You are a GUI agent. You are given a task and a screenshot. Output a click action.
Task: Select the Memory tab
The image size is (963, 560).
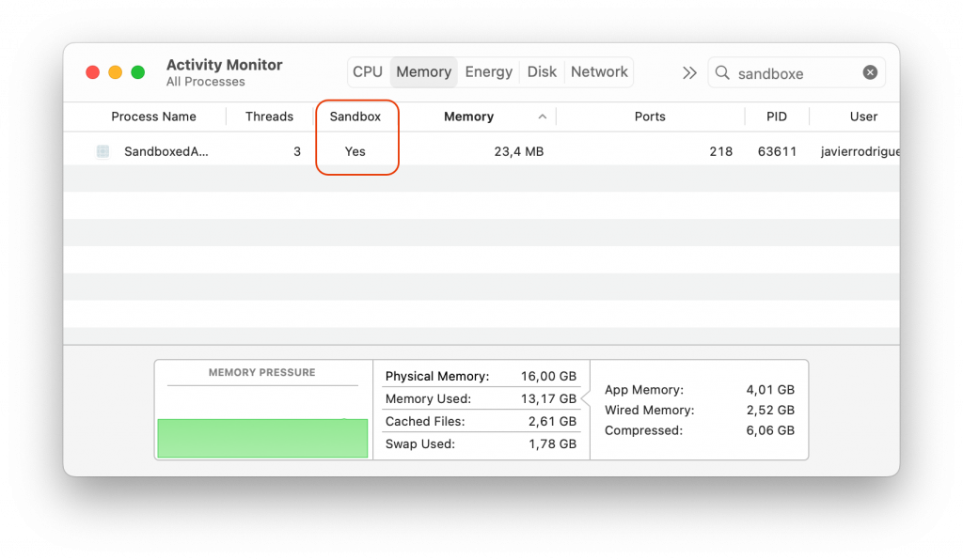(x=423, y=71)
